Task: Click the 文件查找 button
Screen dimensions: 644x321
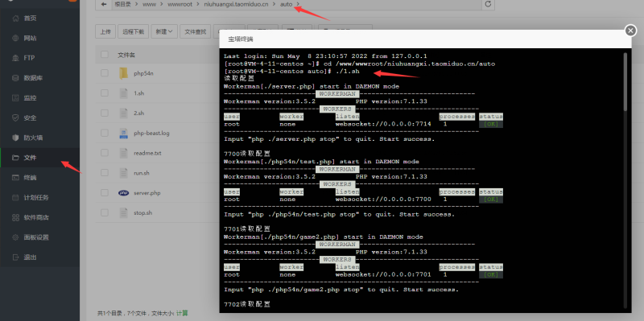Action: pos(195,31)
